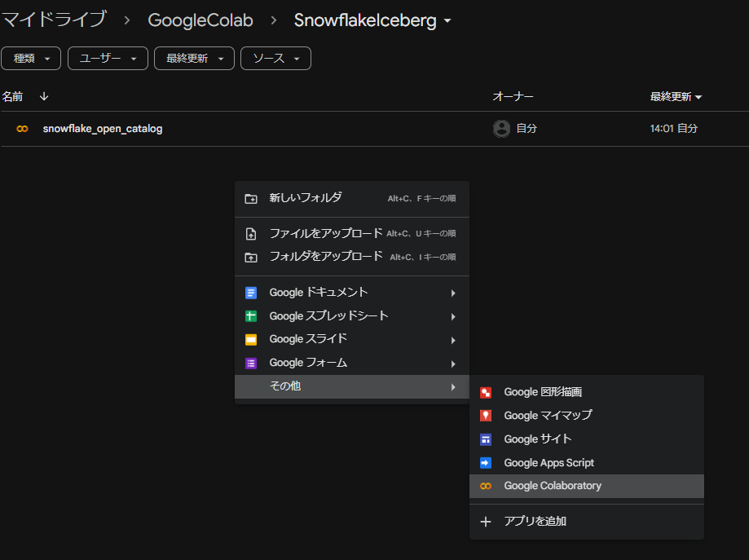Select その他 menu entry
Screen dimensions: 749x560
tap(352, 386)
